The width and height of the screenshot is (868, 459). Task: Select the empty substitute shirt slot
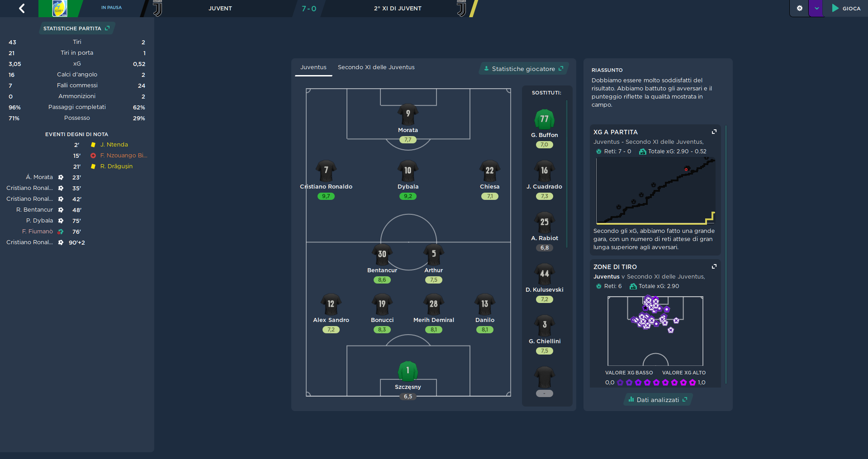[545, 377]
